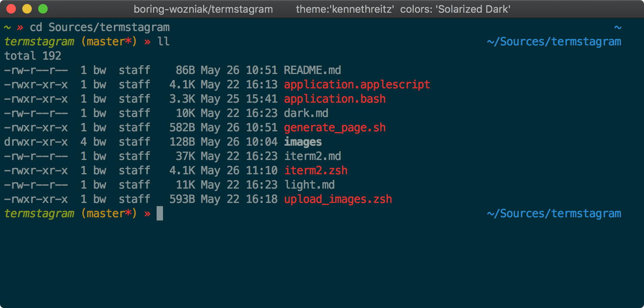Click the images directory name

tap(303, 142)
